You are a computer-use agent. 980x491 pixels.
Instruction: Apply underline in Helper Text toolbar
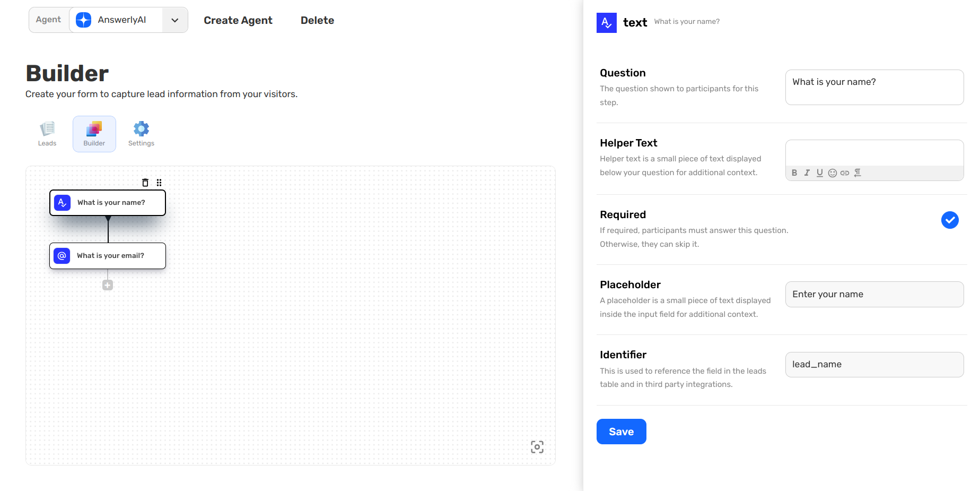pos(819,173)
